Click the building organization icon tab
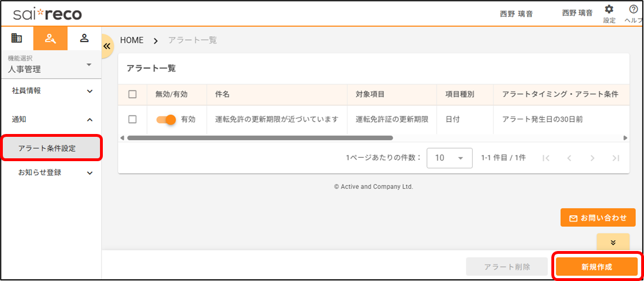644x281 pixels. pyautogui.click(x=17, y=38)
